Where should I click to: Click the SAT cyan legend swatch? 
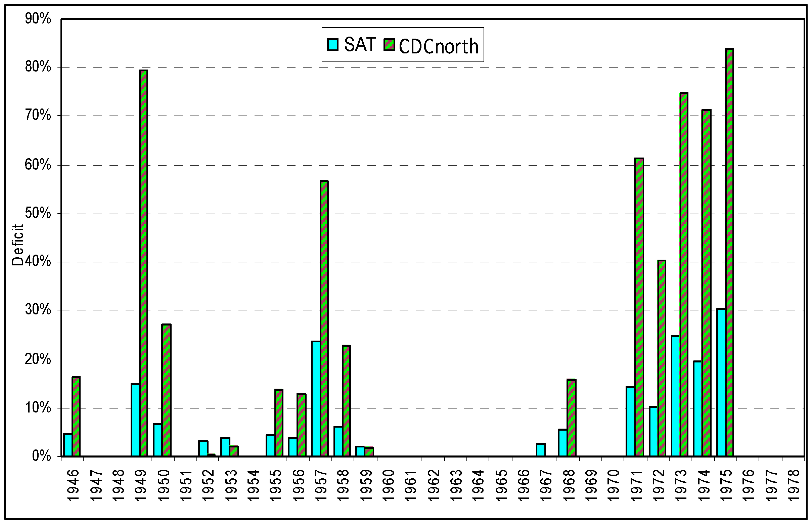tap(333, 44)
